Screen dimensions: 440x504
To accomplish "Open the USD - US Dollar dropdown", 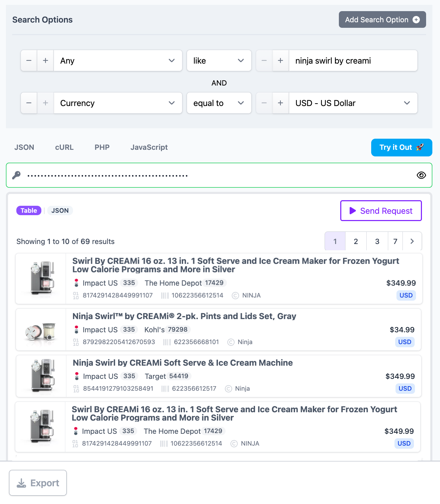I will click(x=353, y=103).
